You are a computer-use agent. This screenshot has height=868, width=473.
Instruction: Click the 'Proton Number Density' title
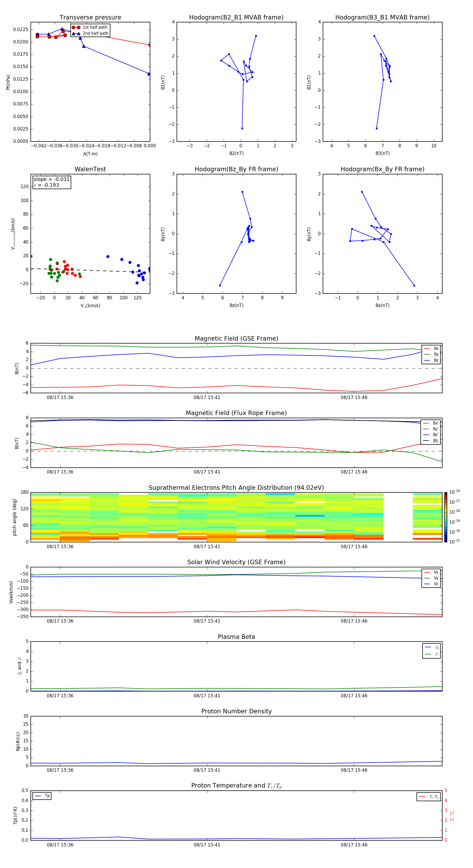tap(236, 711)
